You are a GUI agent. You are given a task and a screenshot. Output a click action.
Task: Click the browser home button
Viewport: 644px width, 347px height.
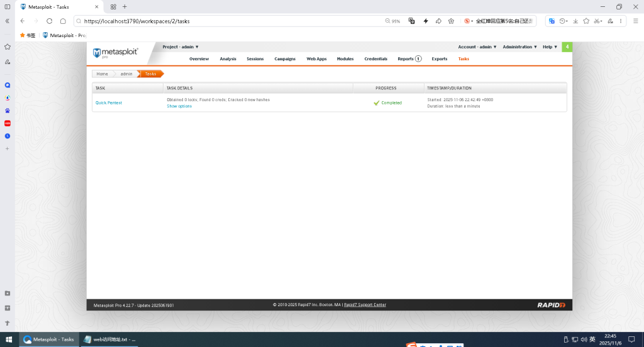[x=63, y=21]
